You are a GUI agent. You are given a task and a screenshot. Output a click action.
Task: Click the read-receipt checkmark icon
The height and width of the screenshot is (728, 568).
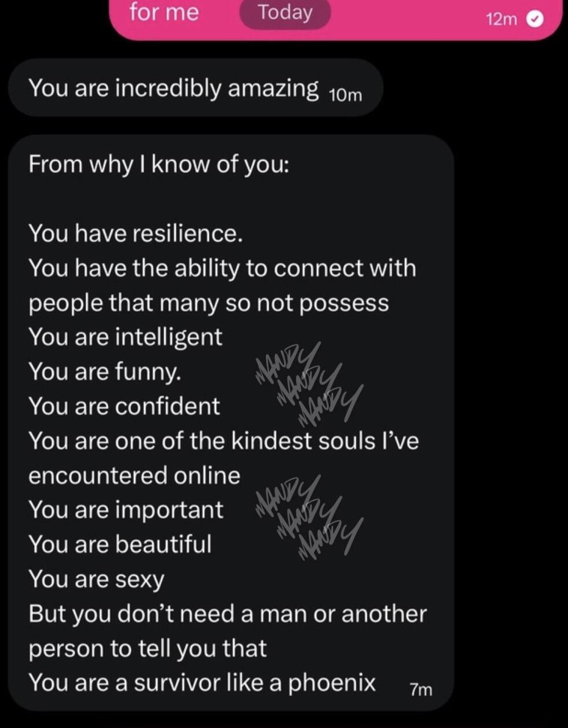(x=535, y=19)
